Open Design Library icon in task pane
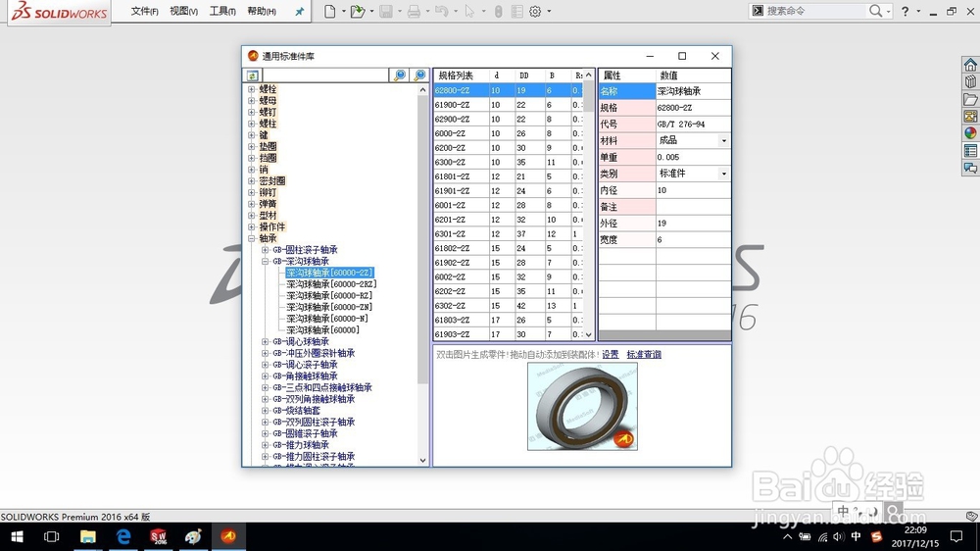 pos(970,82)
